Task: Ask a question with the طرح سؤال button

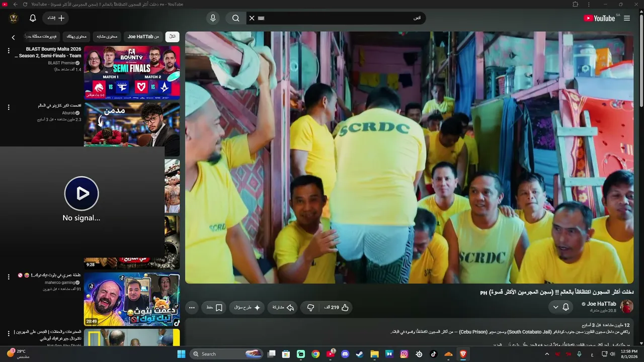Action: click(x=247, y=307)
